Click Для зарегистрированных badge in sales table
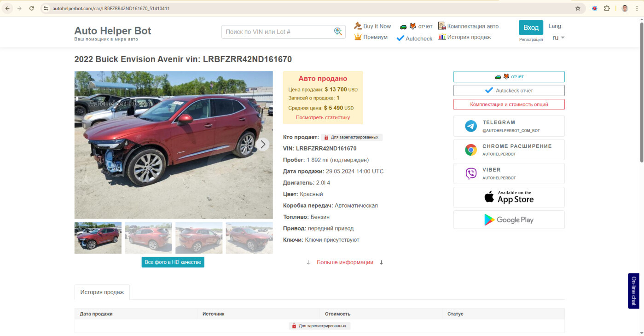Image resolution: width=644 pixels, height=336 pixels. (x=320, y=326)
